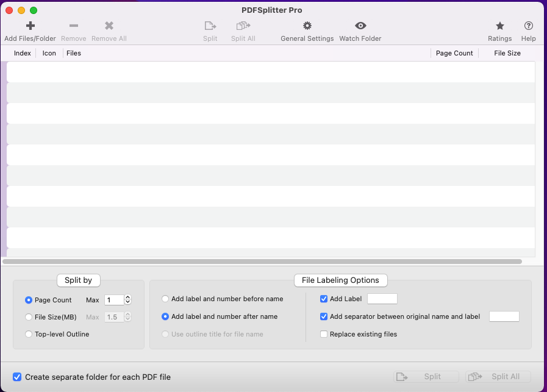Open General Settings gear icon
The width and height of the screenshot is (547, 392).
[307, 26]
